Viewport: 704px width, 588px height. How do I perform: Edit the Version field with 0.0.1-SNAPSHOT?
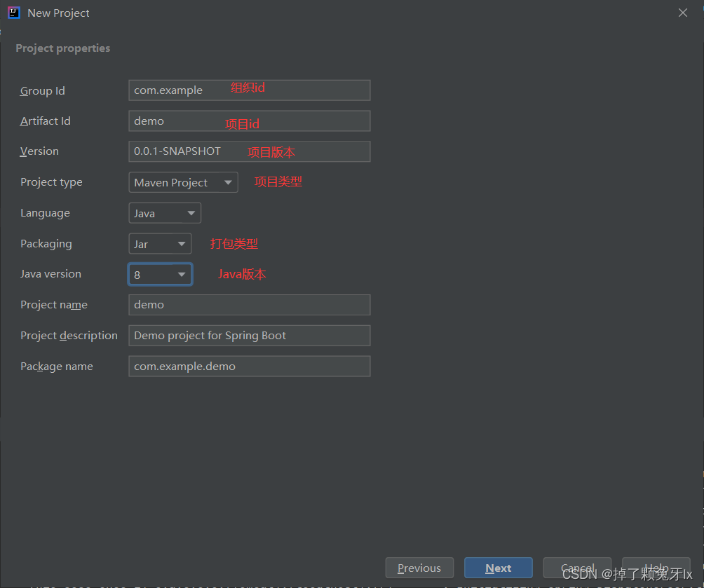tap(249, 151)
